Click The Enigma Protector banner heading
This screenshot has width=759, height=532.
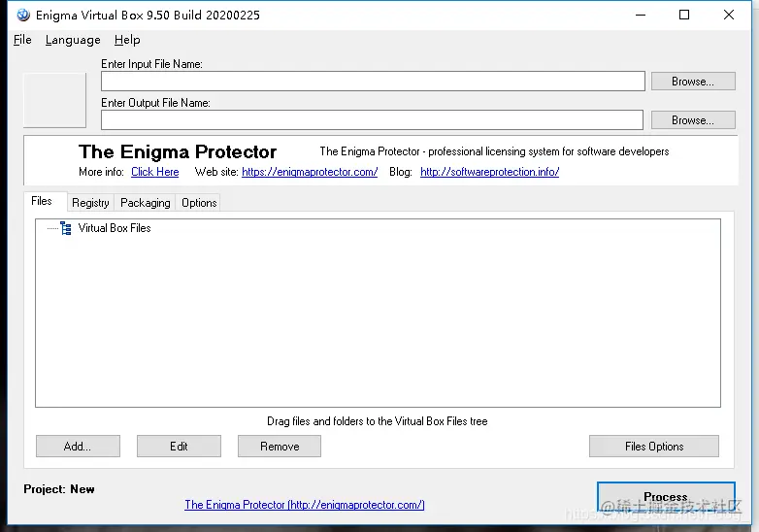point(178,152)
